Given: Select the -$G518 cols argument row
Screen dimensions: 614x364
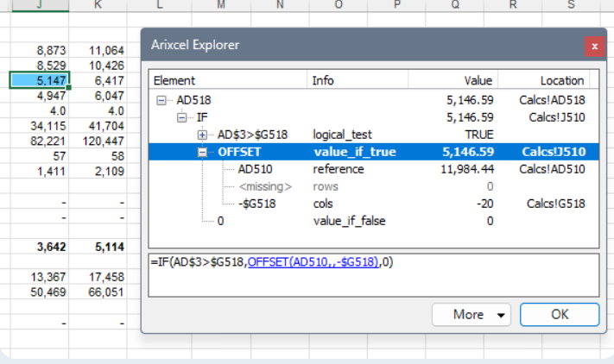Looking at the screenshot, I should coord(259,204).
